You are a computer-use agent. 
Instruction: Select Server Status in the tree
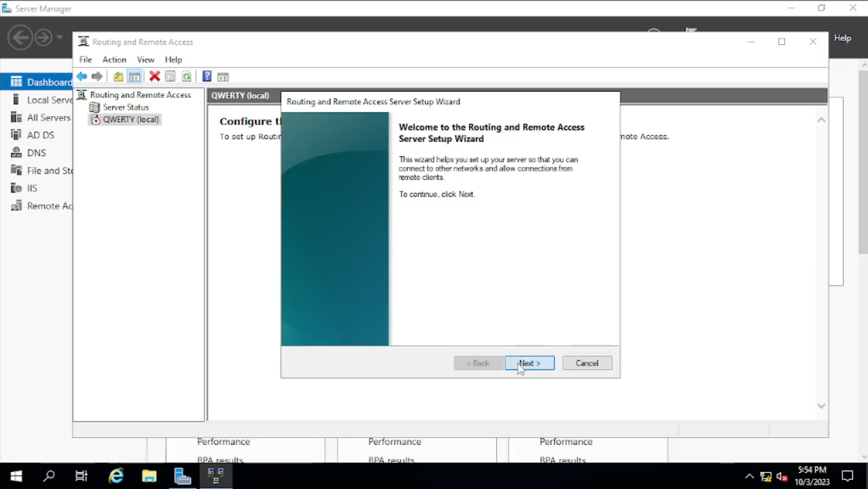pyautogui.click(x=126, y=107)
